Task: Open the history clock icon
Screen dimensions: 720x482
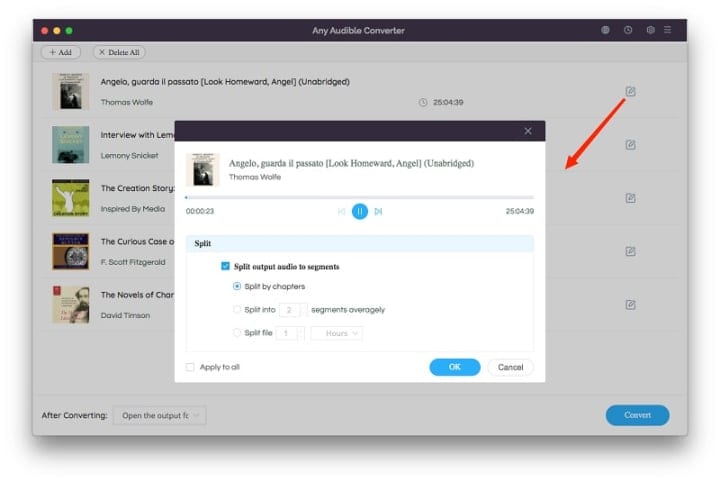Action: coord(628,30)
